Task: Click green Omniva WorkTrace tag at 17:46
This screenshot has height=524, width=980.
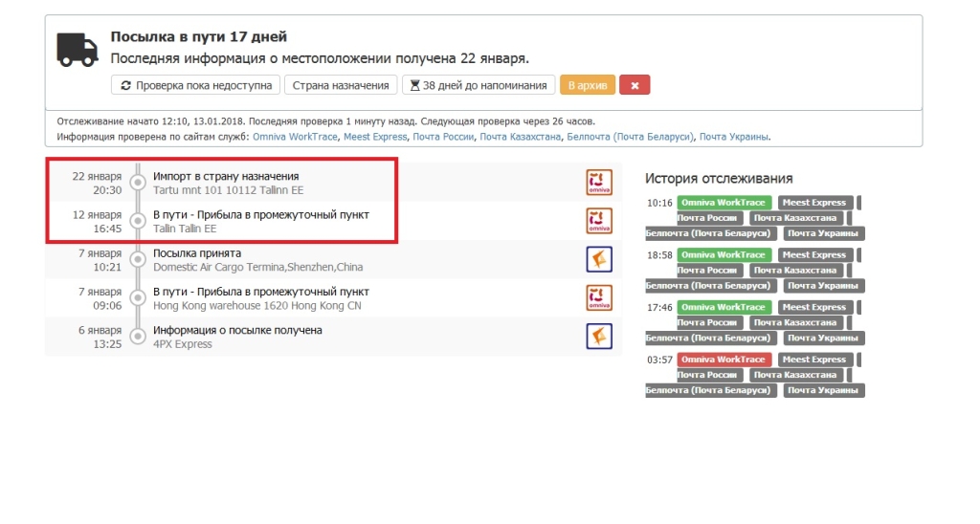Action: pyautogui.click(x=724, y=307)
